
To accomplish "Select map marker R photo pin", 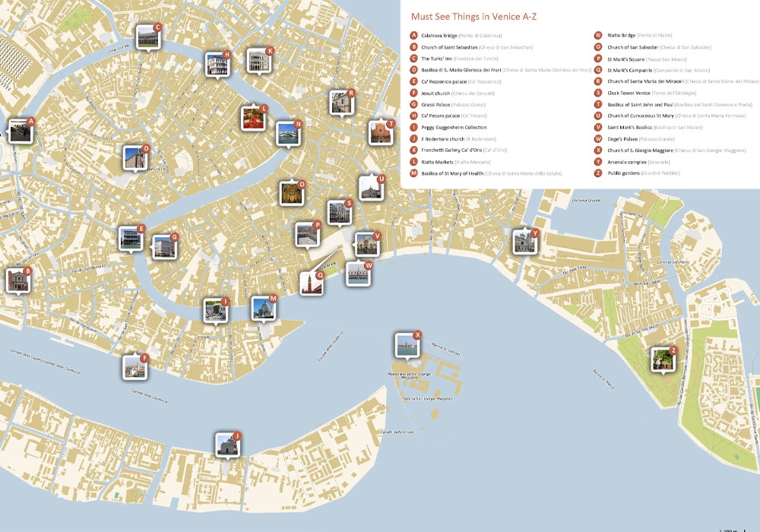I will [342, 103].
